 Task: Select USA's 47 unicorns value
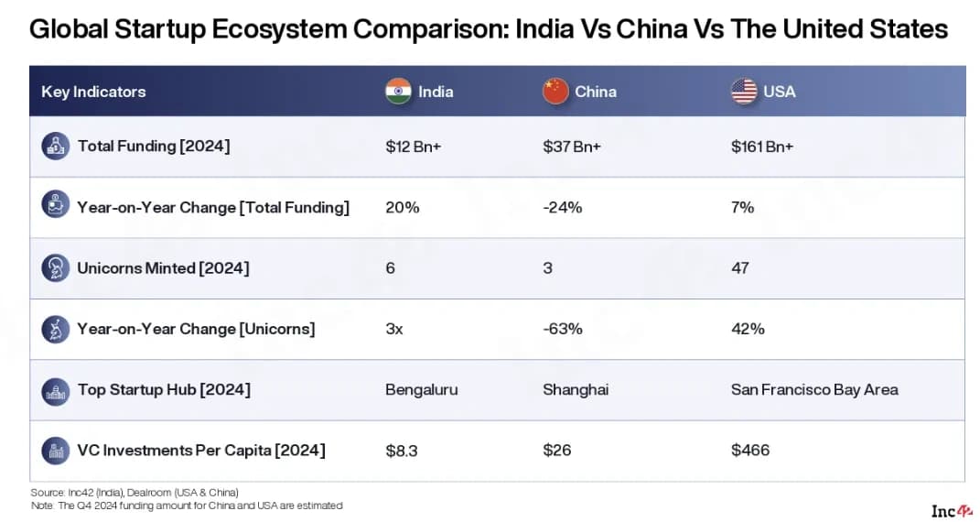coord(740,268)
